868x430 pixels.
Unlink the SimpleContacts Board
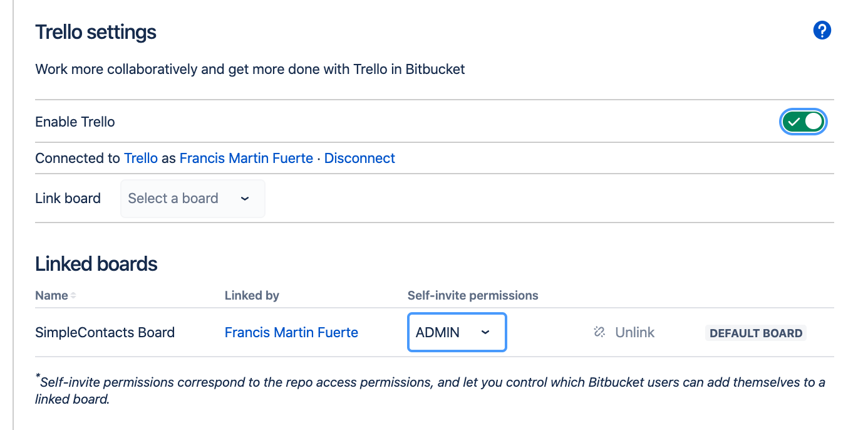[634, 332]
